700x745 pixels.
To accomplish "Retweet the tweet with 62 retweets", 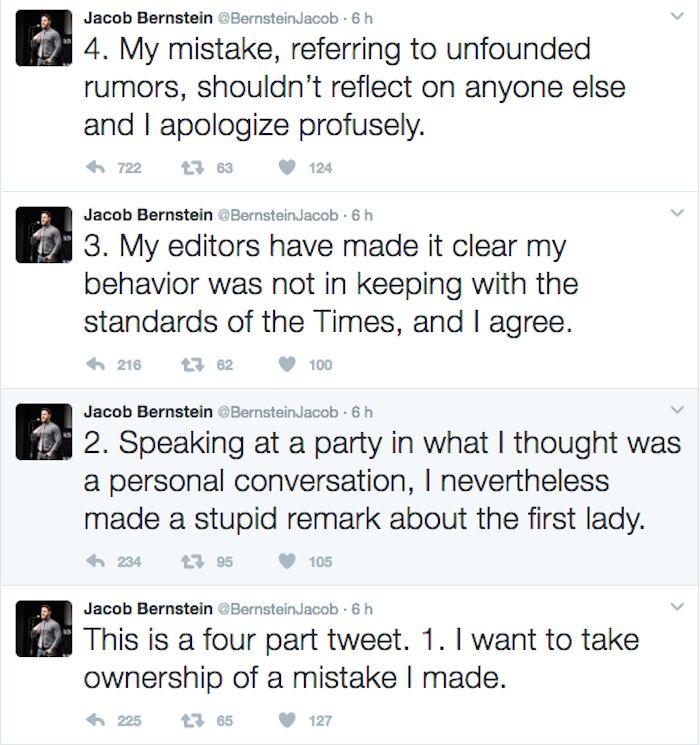I will pos(191,365).
